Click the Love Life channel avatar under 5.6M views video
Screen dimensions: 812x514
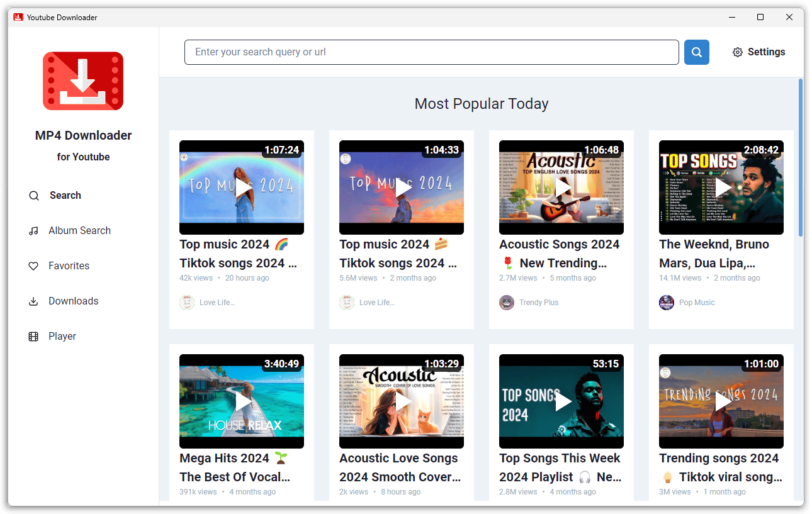347,303
